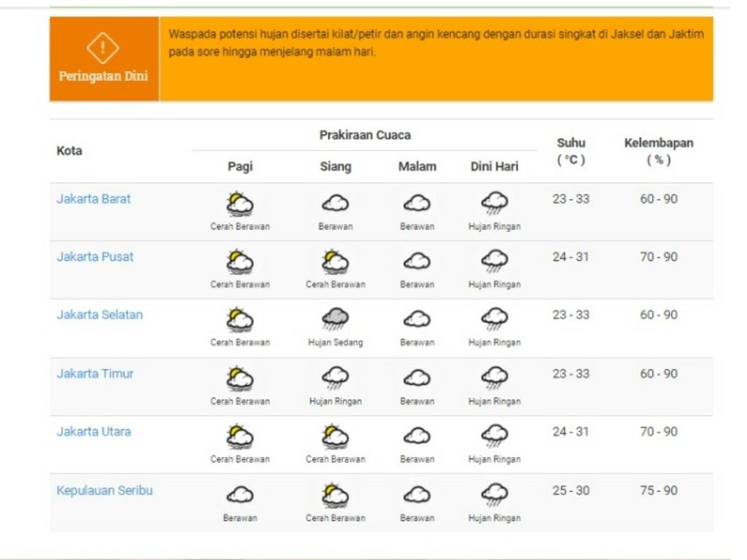
Task: Click Jakarta Barat Dini Hari rain icon
Action: (495, 203)
